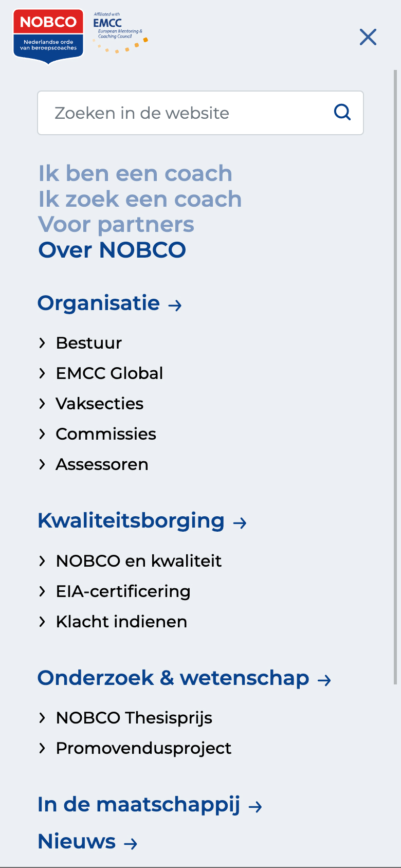Select the 'Over NOBCO' menu item
The height and width of the screenshot is (868, 401).
point(112,250)
